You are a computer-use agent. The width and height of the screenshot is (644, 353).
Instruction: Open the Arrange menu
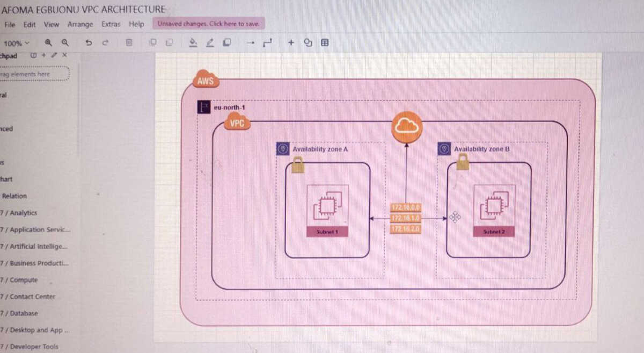[80, 24]
